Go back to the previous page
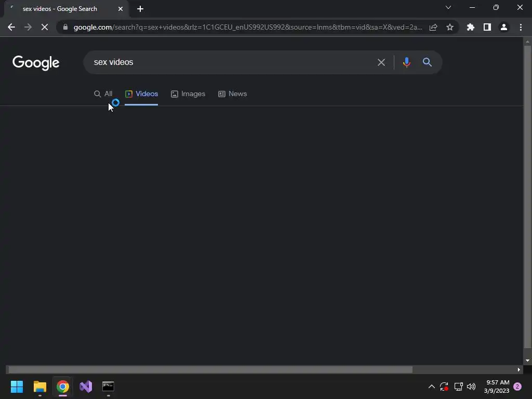 pyautogui.click(x=11, y=27)
